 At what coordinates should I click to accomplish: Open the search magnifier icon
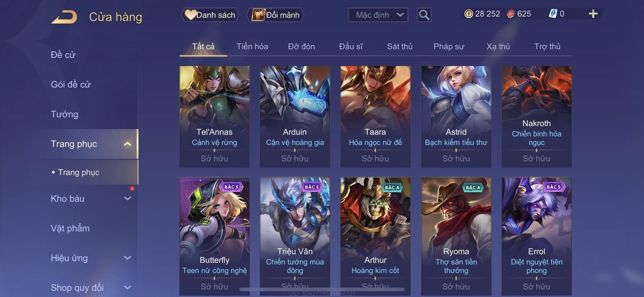(x=424, y=15)
